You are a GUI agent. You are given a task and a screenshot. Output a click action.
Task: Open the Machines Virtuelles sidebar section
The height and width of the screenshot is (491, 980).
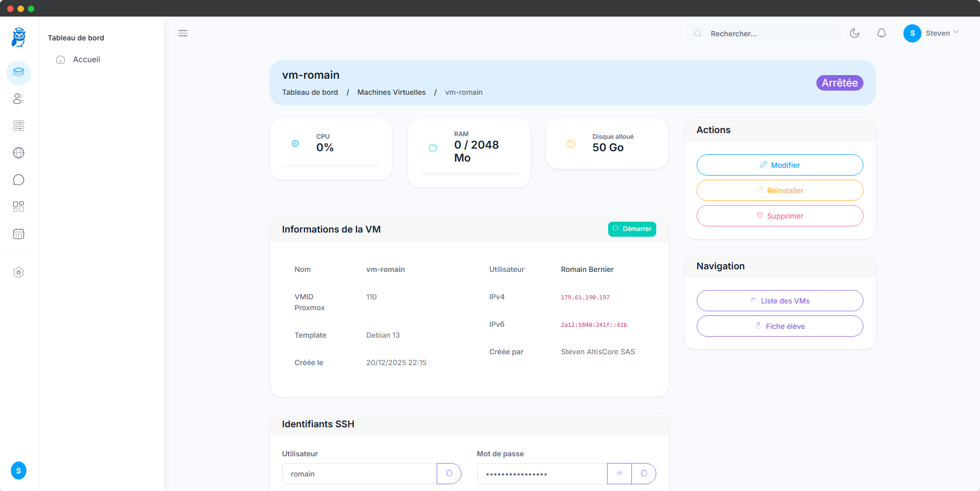click(x=19, y=73)
